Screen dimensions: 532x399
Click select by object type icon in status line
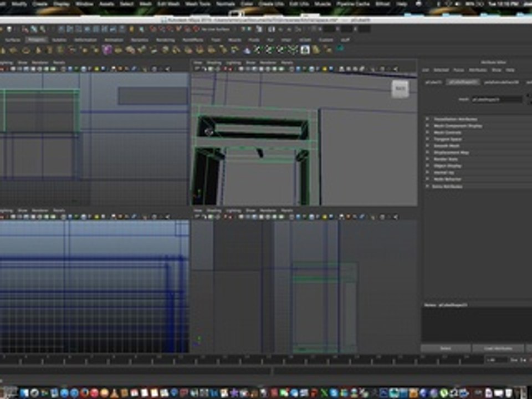[x=34, y=29]
